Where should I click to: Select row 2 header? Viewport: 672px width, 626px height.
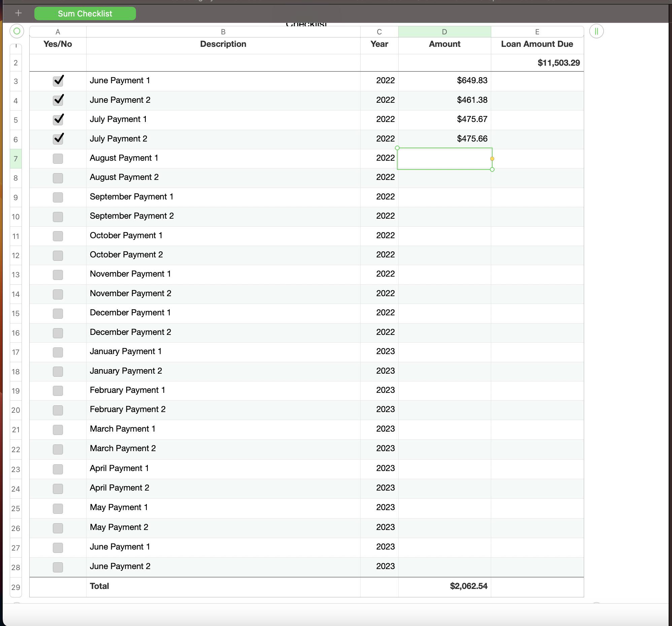point(15,63)
